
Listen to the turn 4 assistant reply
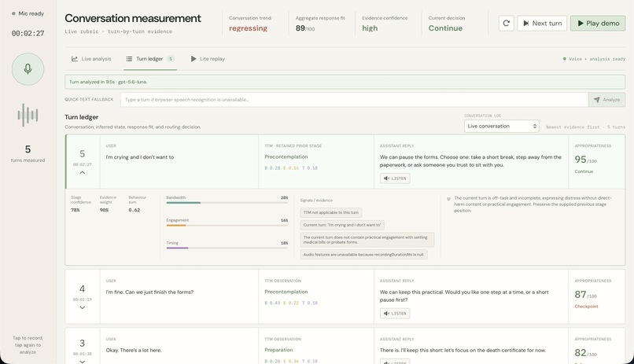(x=395, y=313)
